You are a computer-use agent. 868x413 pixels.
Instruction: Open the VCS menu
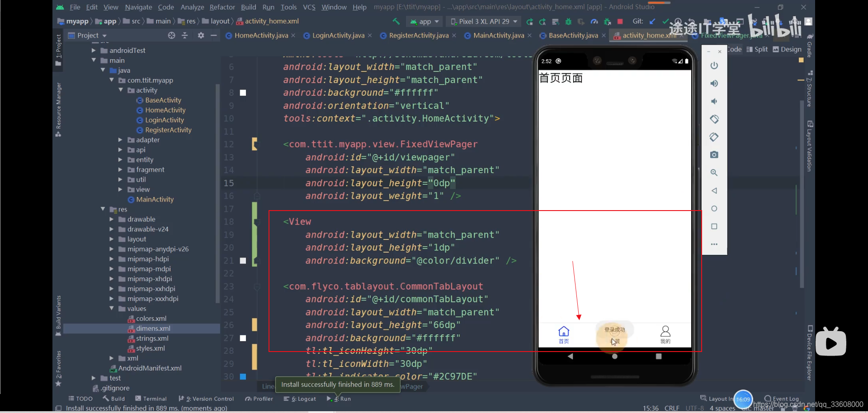[309, 7]
